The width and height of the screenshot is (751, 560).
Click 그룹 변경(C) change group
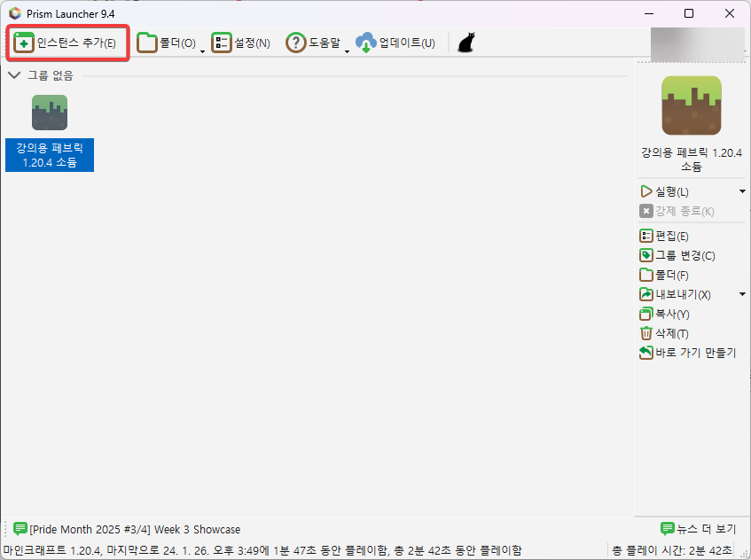(x=677, y=255)
